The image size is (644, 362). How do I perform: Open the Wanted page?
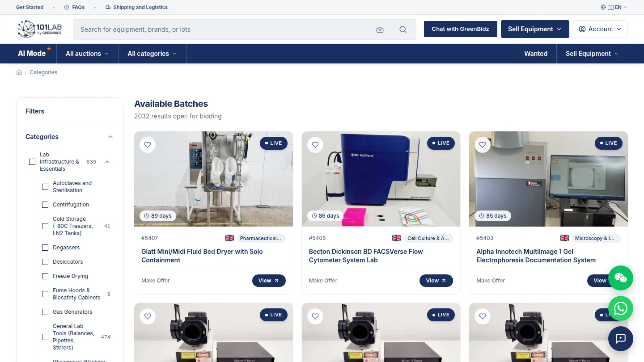click(536, 54)
